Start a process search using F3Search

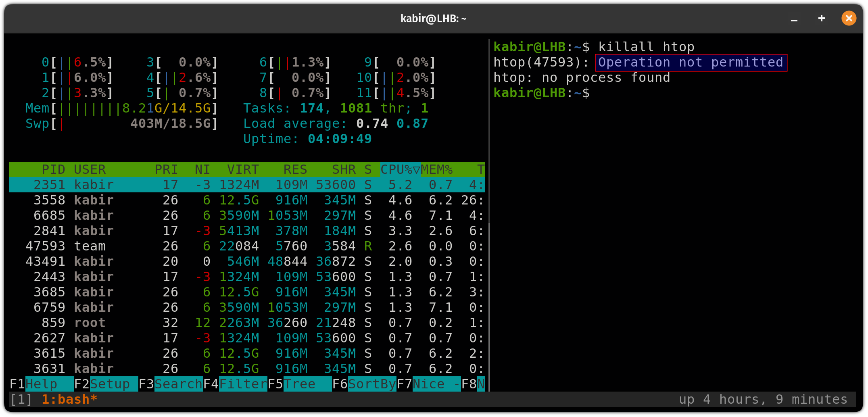tap(177, 384)
